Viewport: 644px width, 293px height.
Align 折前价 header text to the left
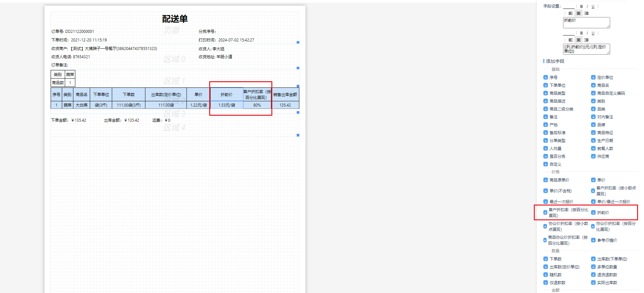[x=571, y=13]
